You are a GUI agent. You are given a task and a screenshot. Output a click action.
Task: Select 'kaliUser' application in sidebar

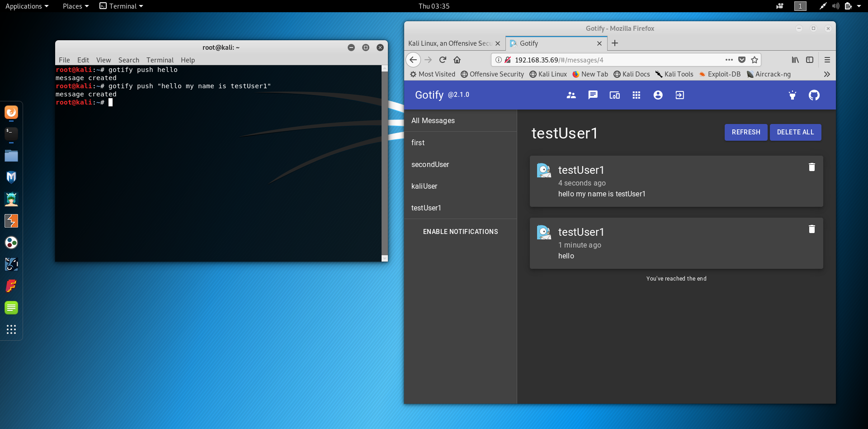[460, 186]
